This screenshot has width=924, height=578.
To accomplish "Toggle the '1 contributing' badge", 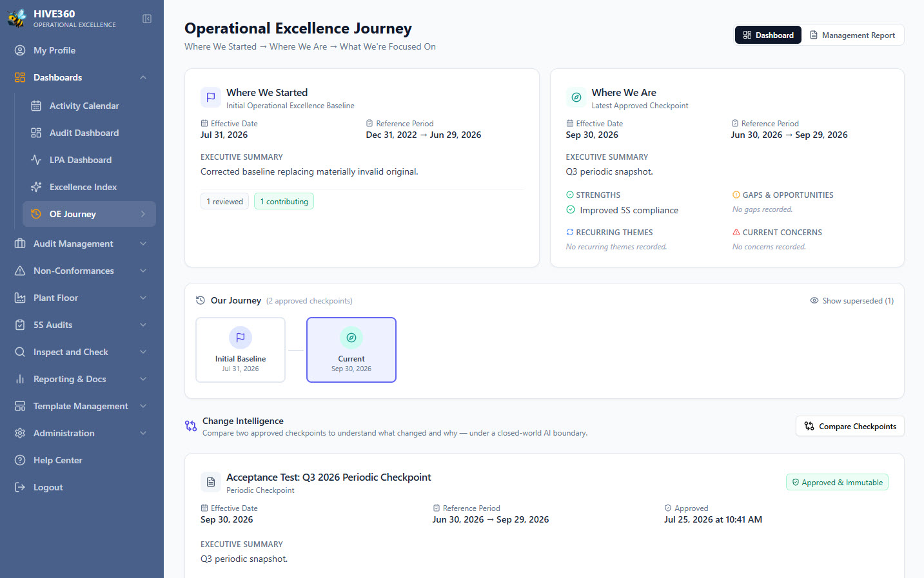I will pyautogui.click(x=284, y=202).
